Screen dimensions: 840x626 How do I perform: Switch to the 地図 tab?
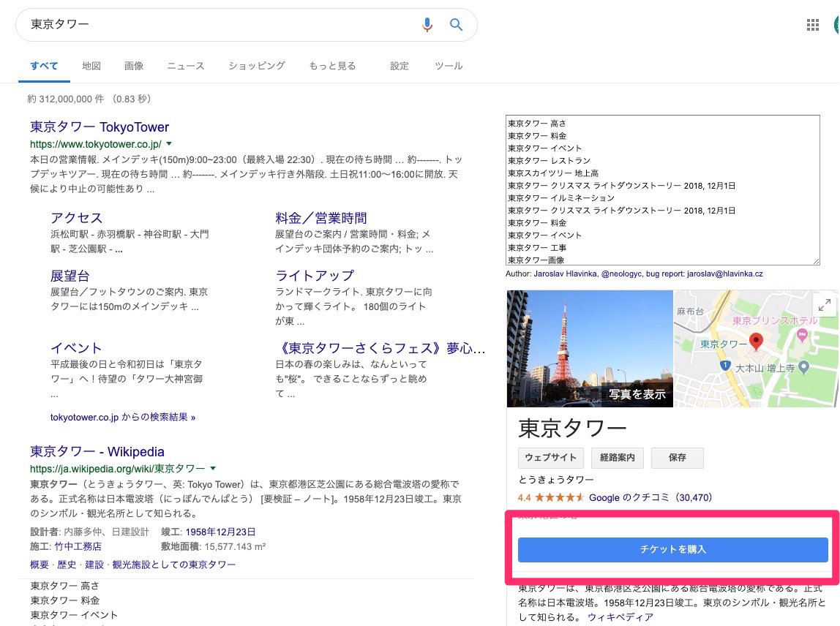tap(91, 66)
